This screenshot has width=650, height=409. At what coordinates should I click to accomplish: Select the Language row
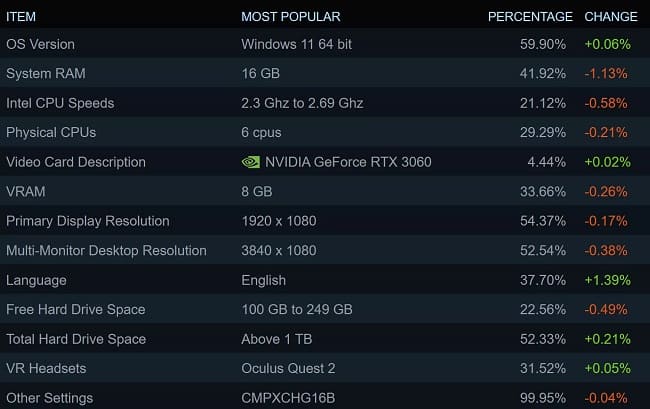pos(325,280)
